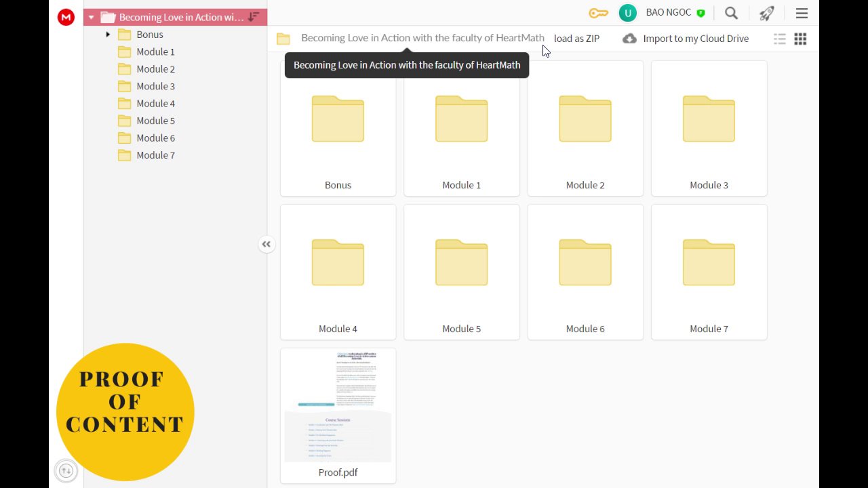
Task: Open the Module 5 folder card
Action: [x=462, y=272]
